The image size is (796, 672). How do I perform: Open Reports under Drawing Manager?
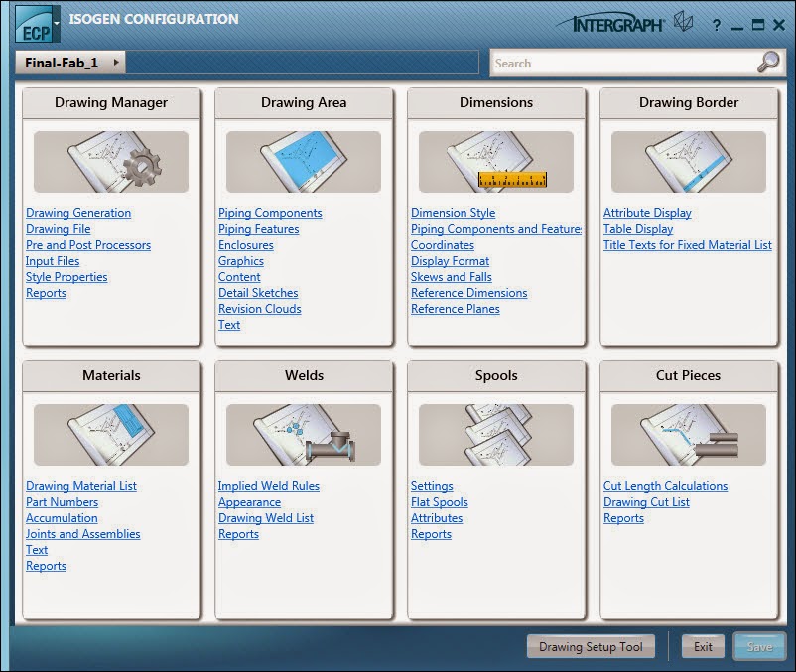pyautogui.click(x=46, y=293)
